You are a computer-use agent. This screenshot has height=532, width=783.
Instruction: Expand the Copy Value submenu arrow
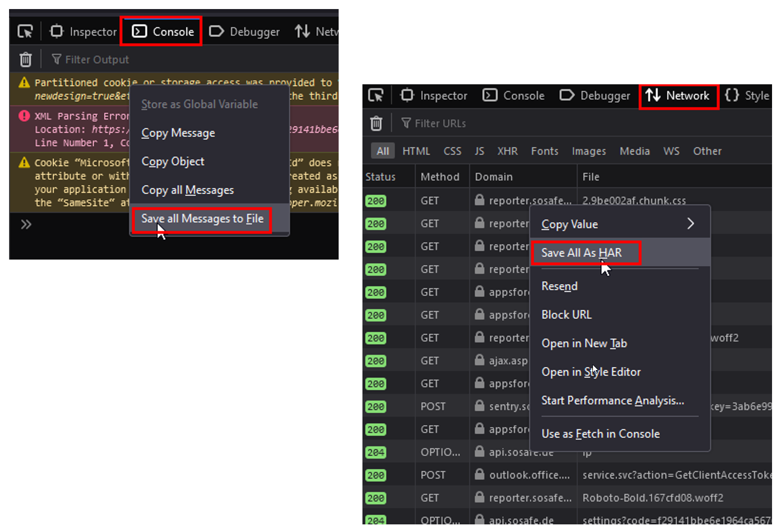(690, 224)
